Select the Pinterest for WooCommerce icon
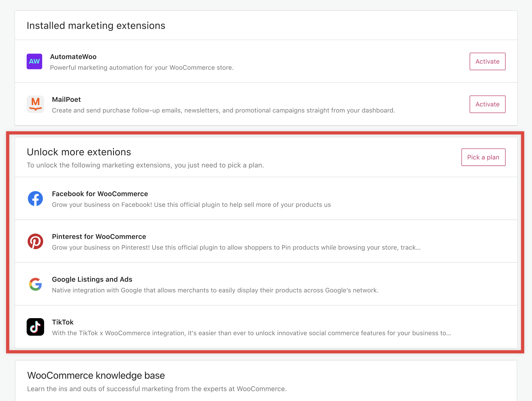The width and height of the screenshot is (532, 401). [35, 241]
